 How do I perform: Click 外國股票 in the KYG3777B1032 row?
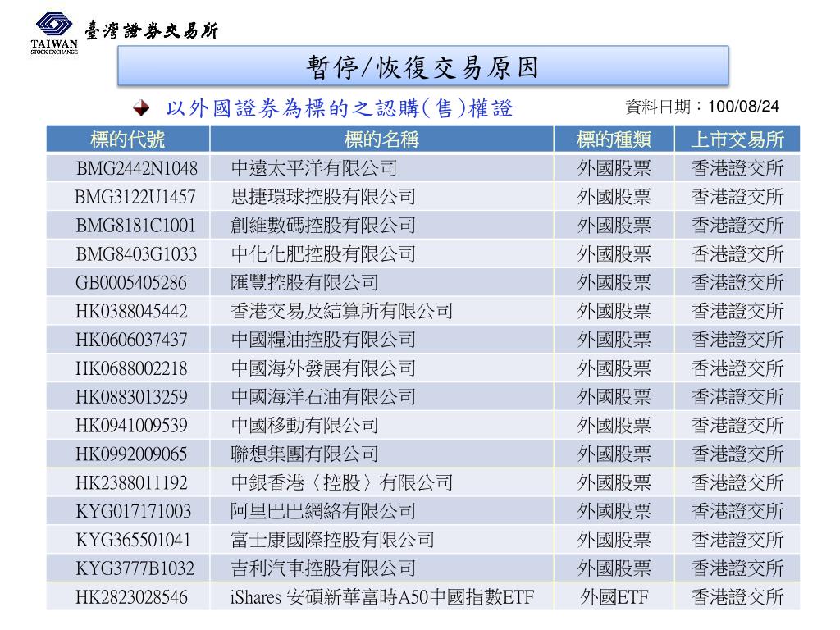point(614,568)
